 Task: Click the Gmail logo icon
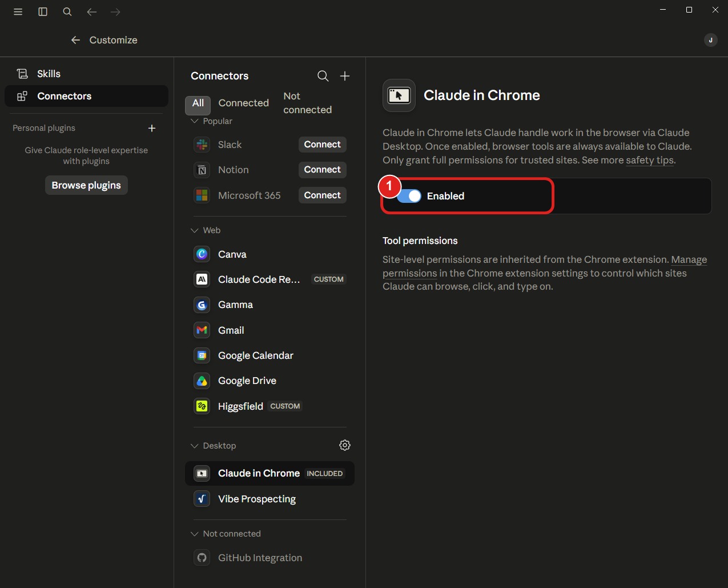tap(202, 330)
